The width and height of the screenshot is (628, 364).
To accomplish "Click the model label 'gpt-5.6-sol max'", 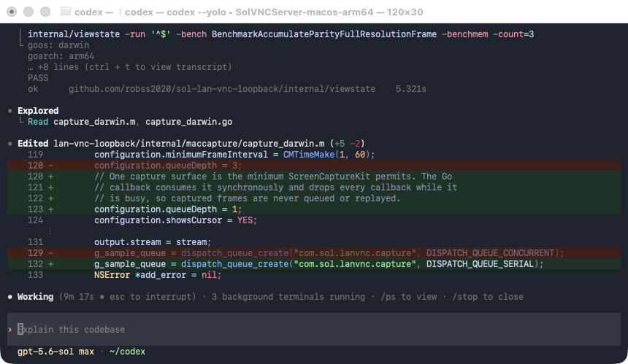I will tap(55, 352).
